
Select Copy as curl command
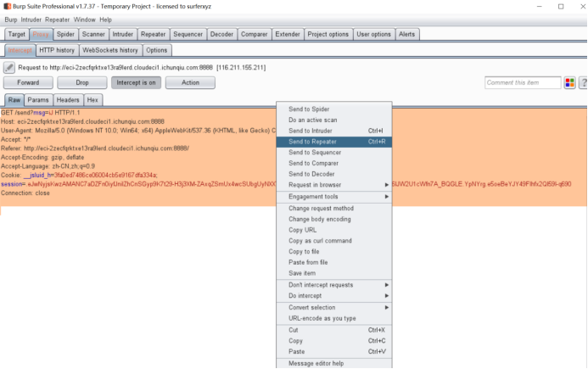coord(334,241)
